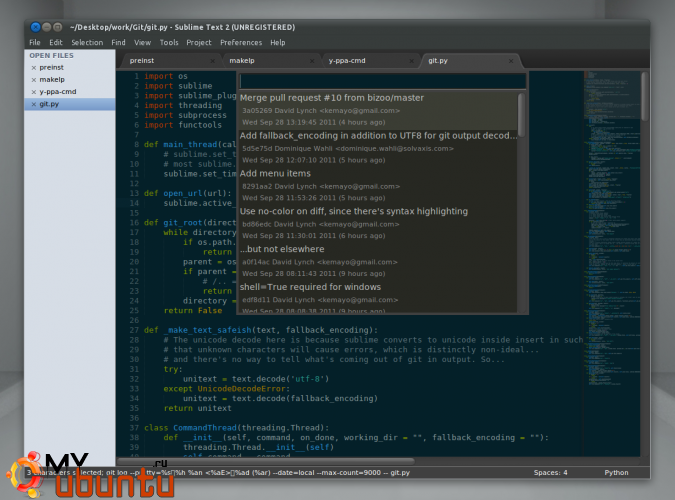The height and width of the screenshot is (500, 675).
Task: Minimize the Sublime Text window
Action: pyautogui.click(x=46, y=27)
